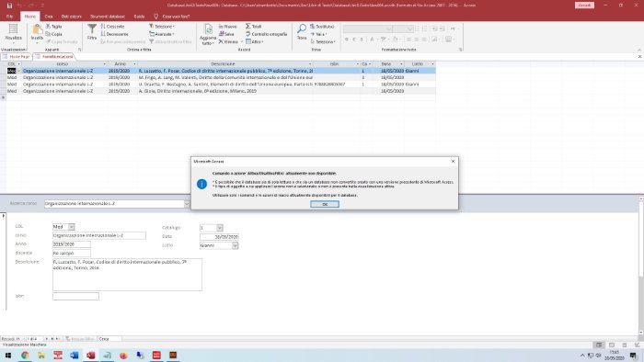Viewport: 644px width, 362px height.
Task: Close the current document tab with X
Action: click(x=639, y=57)
